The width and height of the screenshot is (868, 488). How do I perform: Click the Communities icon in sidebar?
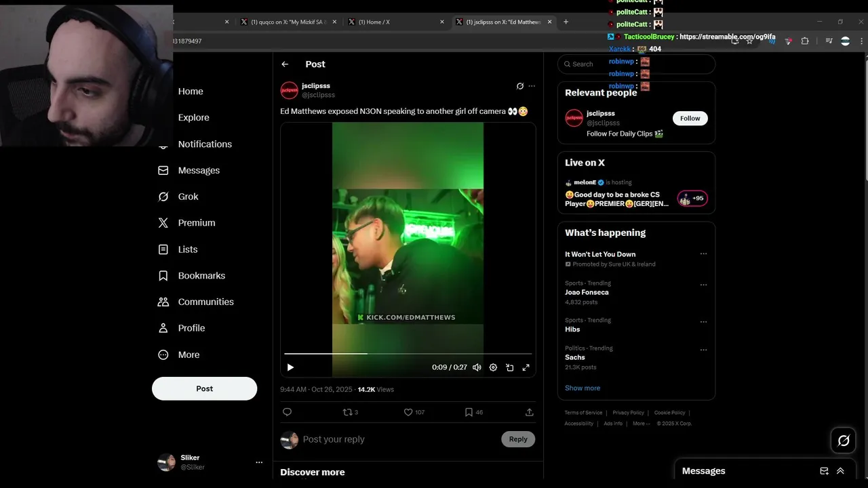163,302
